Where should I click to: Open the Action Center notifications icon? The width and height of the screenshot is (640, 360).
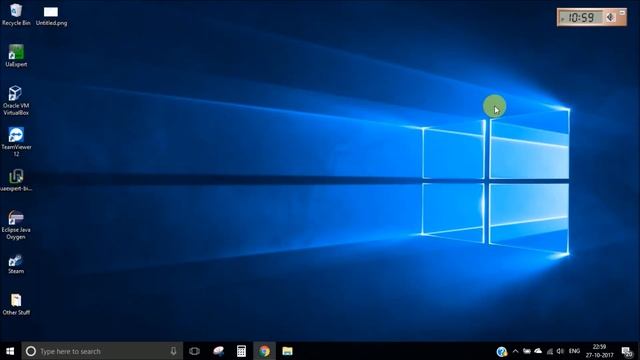click(x=627, y=351)
